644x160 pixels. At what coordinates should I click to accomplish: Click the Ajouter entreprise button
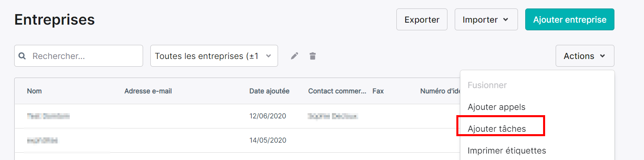tap(570, 19)
